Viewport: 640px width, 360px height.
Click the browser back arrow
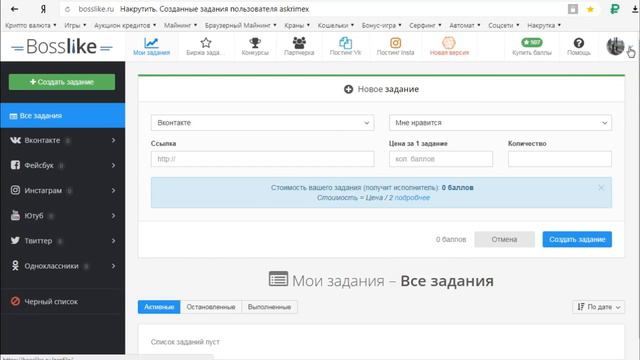[14, 9]
